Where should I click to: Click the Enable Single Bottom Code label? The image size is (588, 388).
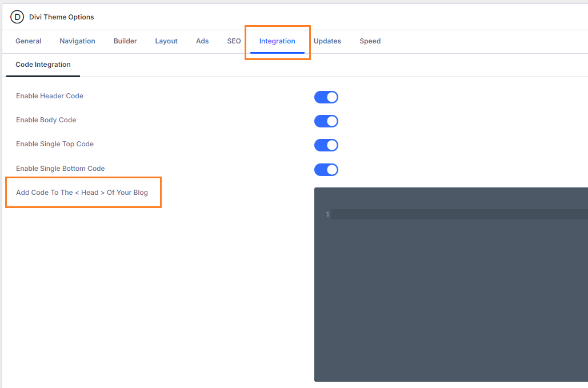coord(61,169)
